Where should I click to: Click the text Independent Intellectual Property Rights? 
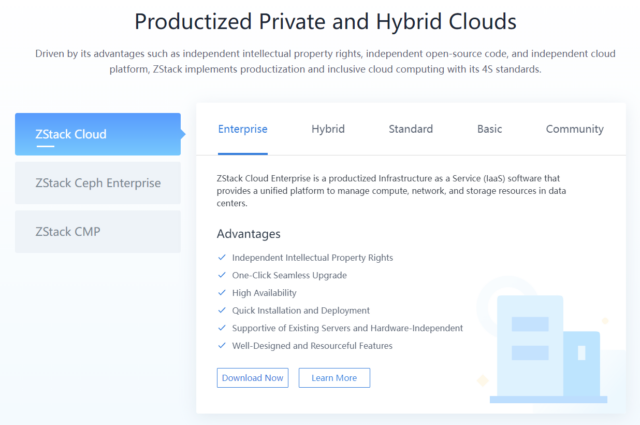pyautogui.click(x=312, y=258)
